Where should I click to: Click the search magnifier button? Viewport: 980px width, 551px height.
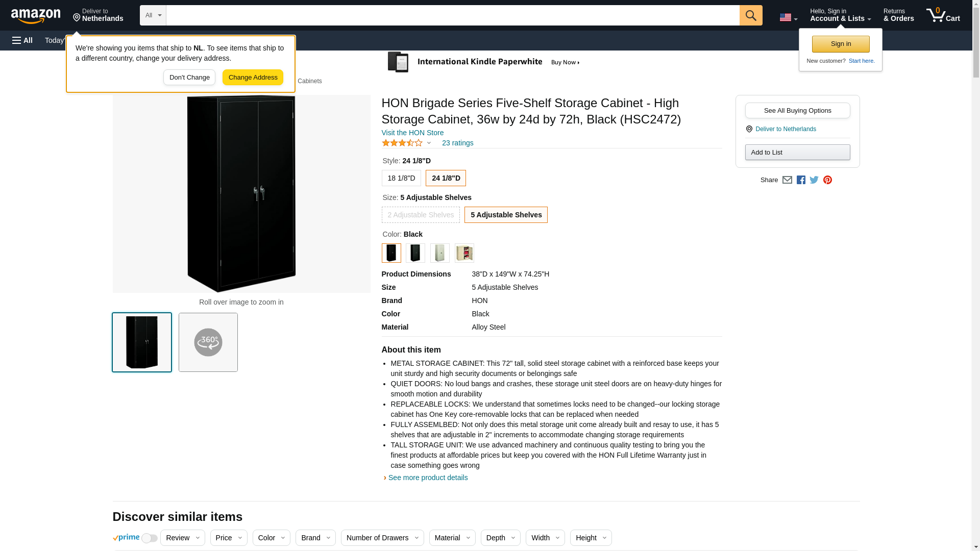click(x=750, y=15)
